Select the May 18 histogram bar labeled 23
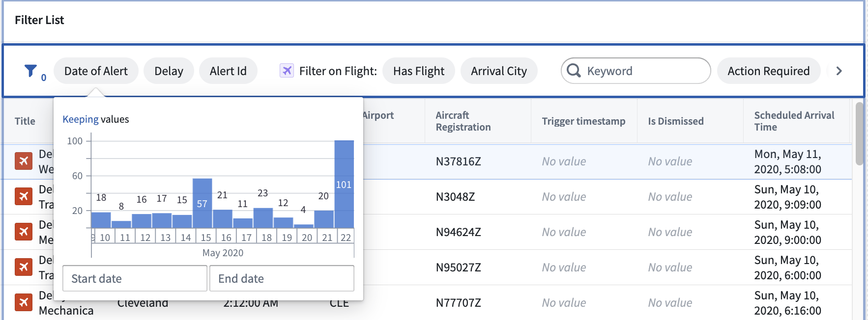This screenshot has width=868, height=320. 263,218
